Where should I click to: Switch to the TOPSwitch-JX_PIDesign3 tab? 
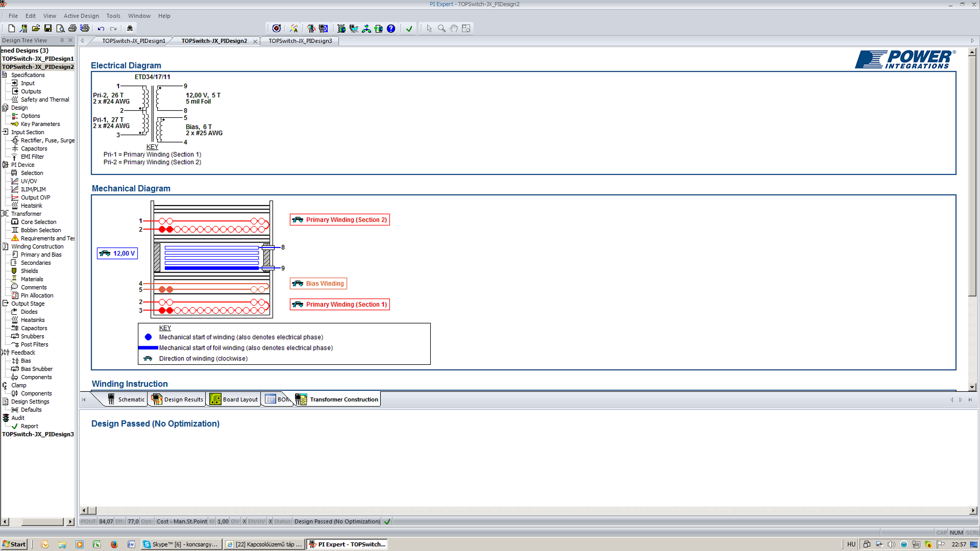coord(300,41)
